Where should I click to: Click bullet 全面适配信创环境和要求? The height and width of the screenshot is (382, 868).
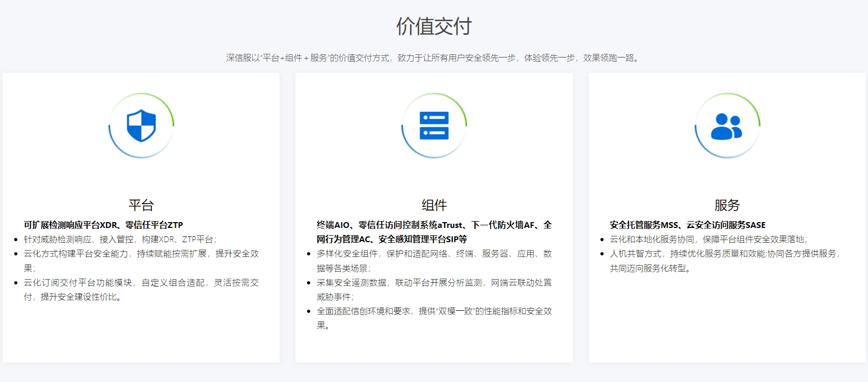pyautogui.click(x=434, y=318)
